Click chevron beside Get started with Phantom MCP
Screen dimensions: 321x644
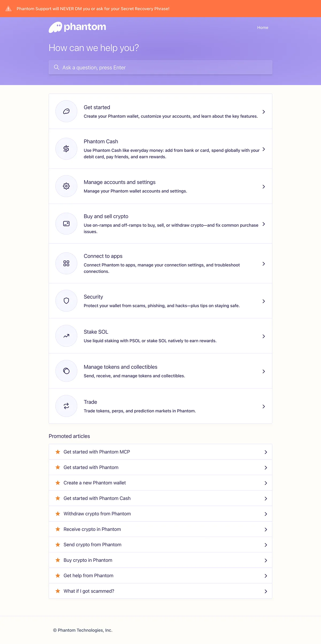[266, 452]
